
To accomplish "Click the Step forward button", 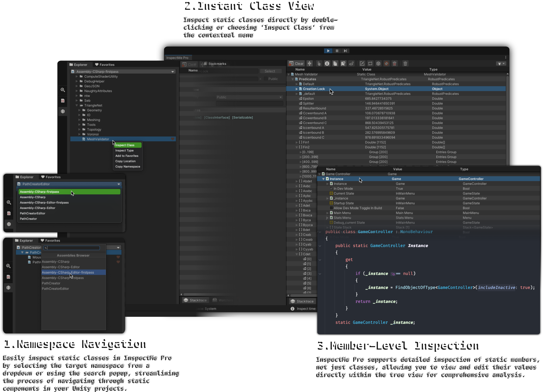I will pyautogui.click(x=345, y=51).
